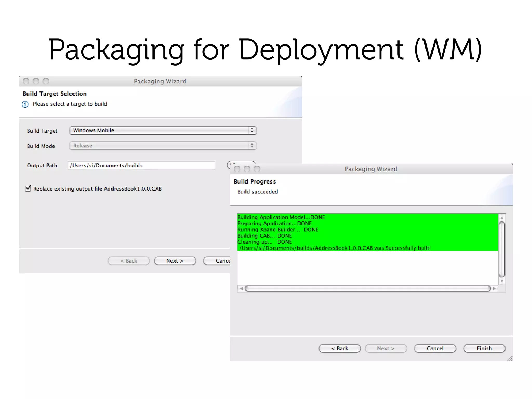The width and height of the screenshot is (532, 399).
Task: Toggle Replace existing output file AddressBook1.0.0.CAB checkbox
Action: (x=28, y=188)
